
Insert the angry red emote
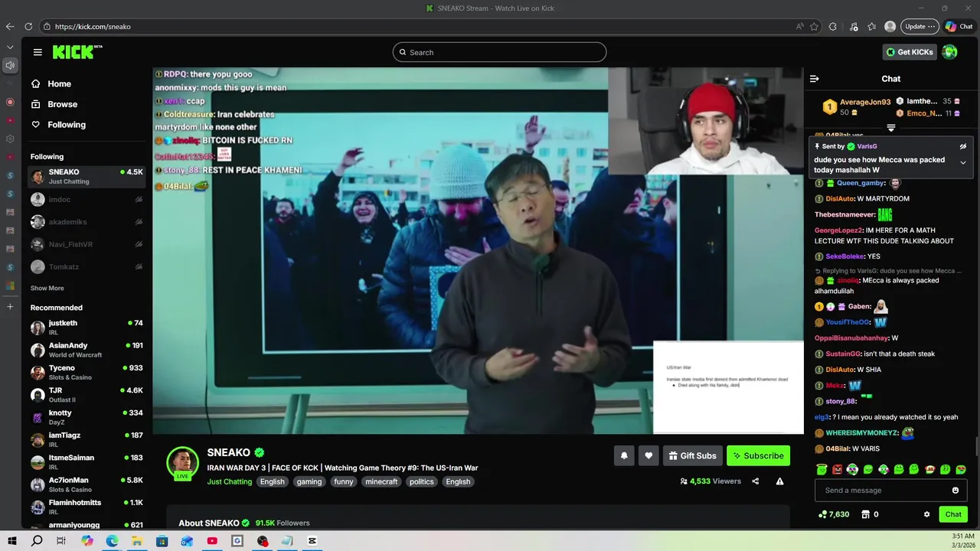[837, 469]
